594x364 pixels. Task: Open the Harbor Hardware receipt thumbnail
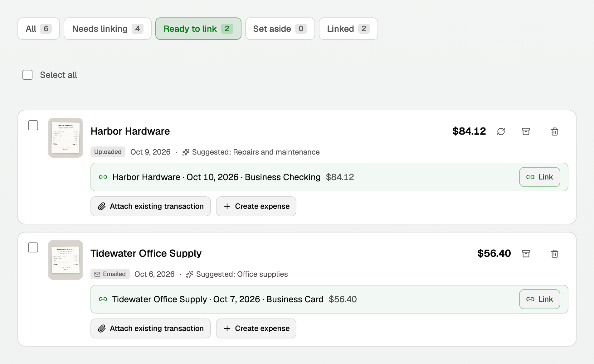click(x=66, y=138)
